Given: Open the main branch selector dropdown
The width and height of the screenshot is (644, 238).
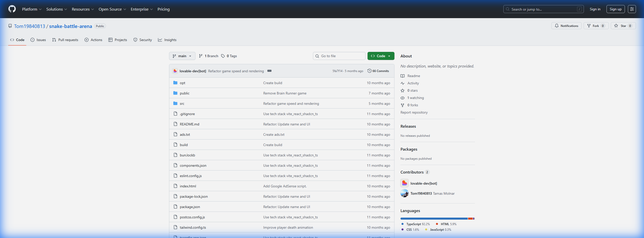Looking at the screenshot, I should pyautogui.click(x=182, y=56).
